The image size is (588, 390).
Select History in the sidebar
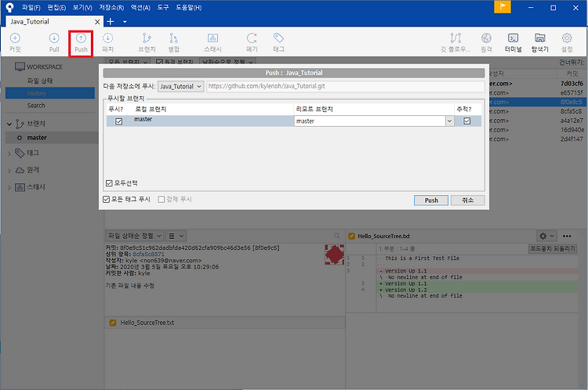coord(50,93)
